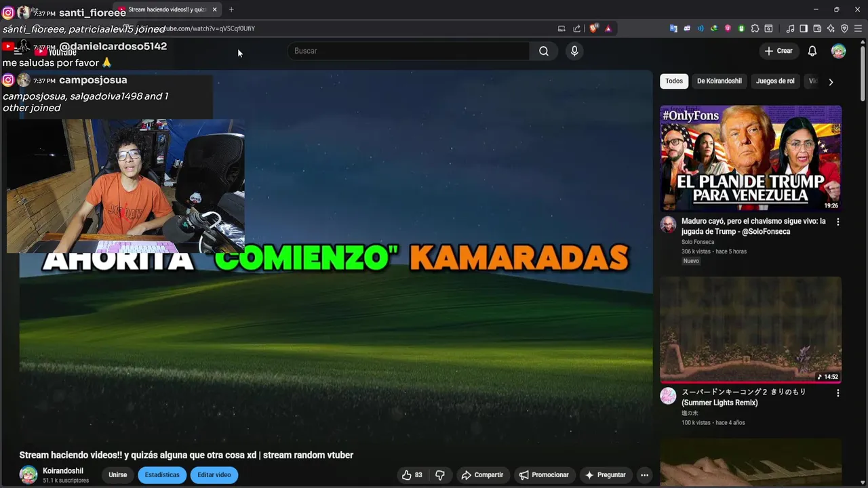
Task: Open the Donkey Kong Summer Lights Remix thumbnail
Action: pyautogui.click(x=751, y=329)
